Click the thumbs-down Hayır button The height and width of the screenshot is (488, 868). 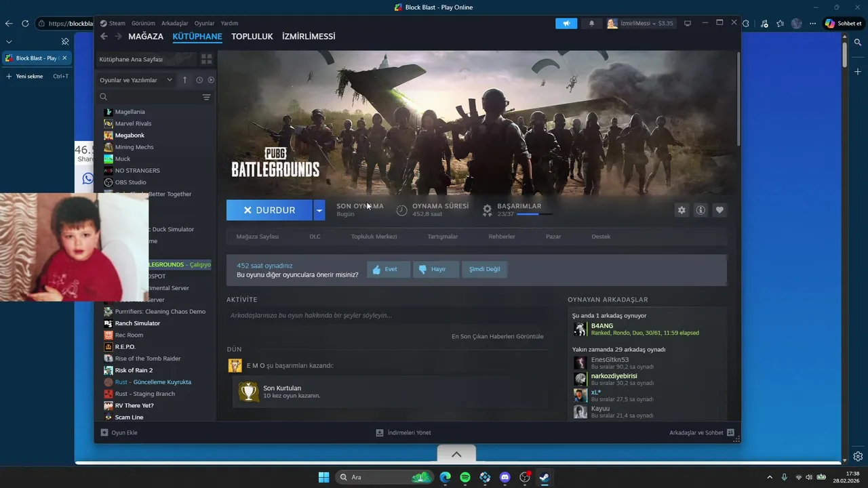click(x=436, y=269)
